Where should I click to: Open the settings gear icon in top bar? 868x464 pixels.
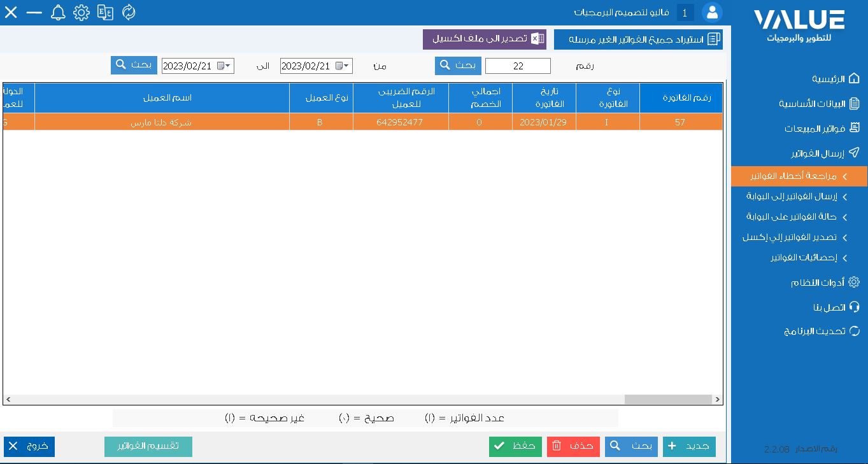(82, 12)
